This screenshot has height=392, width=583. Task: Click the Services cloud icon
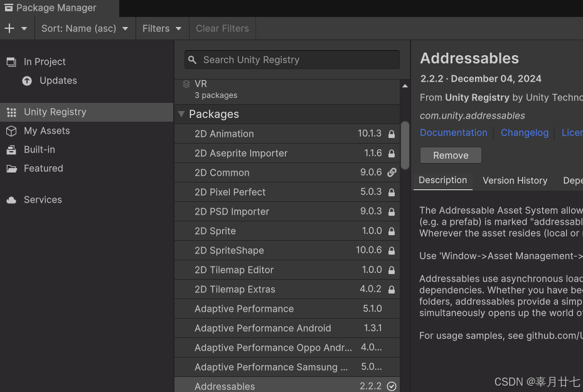click(x=11, y=200)
